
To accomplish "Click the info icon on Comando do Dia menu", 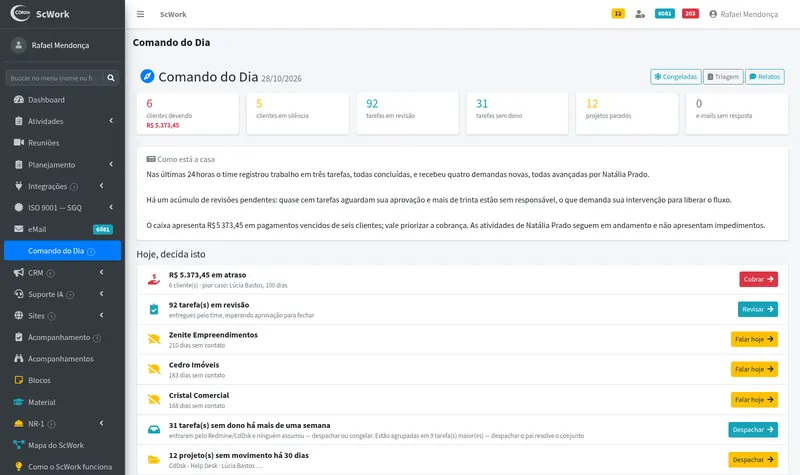I will click(x=91, y=252).
